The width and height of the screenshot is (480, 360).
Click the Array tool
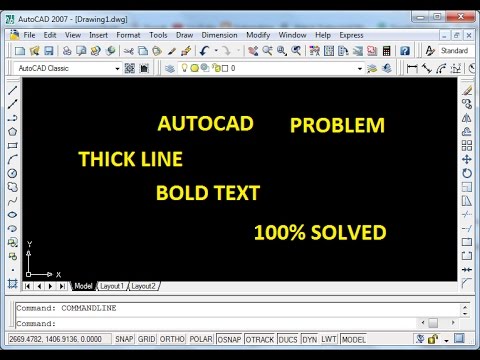click(x=467, y=145)
